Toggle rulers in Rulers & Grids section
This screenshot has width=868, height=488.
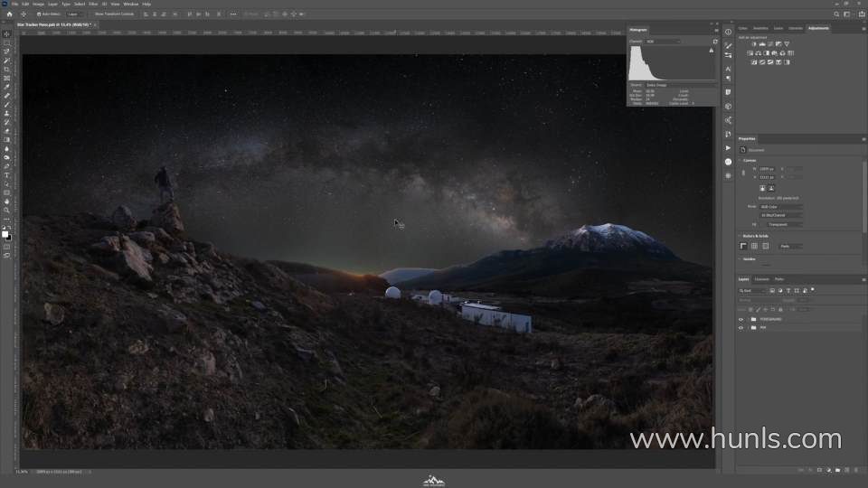[743, 246]
